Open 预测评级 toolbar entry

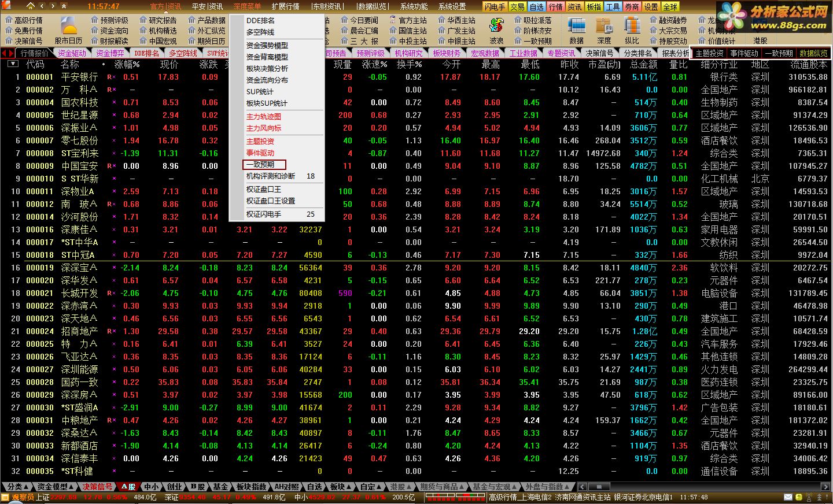[109, 20]
